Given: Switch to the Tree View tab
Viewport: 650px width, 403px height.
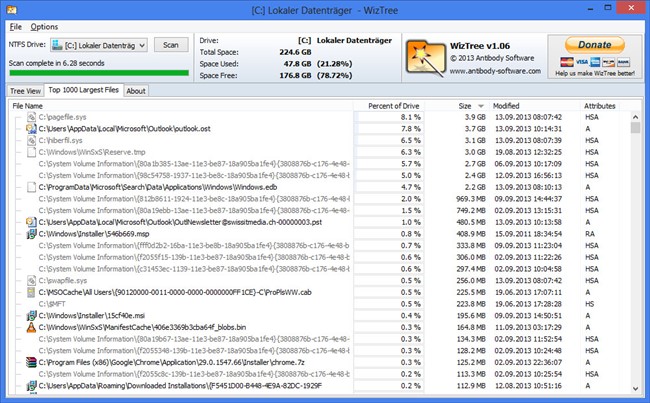Looking at the screenshot, I should 25,91.
